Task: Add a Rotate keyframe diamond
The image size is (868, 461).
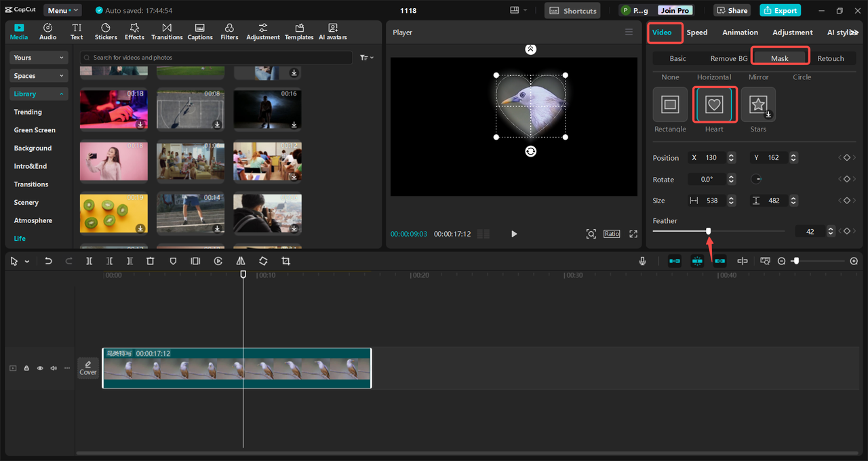Action: tap(846, 179)
